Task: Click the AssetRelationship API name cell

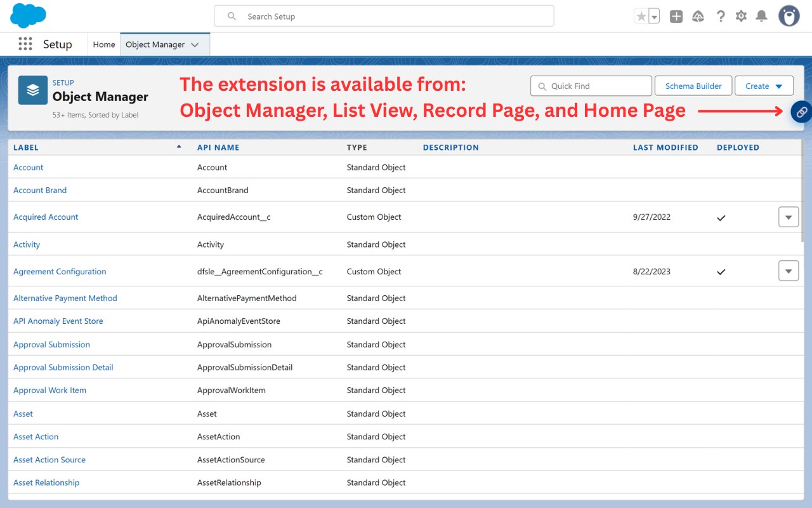Action: click(229, 482)
